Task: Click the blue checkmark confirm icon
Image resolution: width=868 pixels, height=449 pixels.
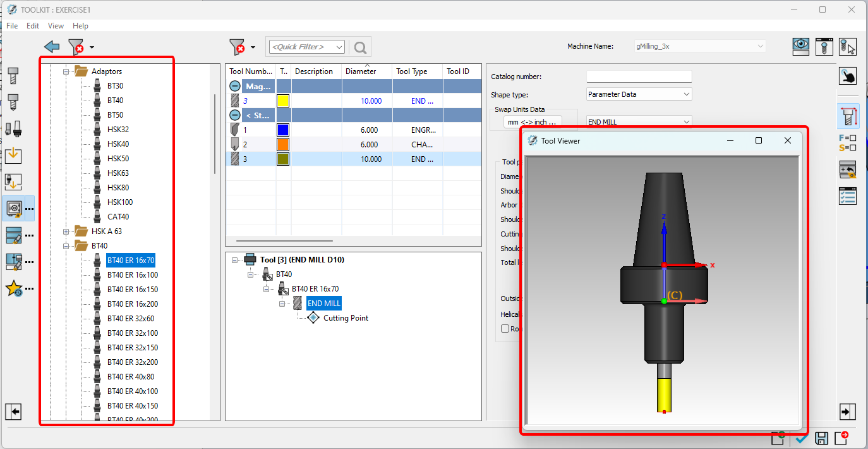Action: click(802, 438)
